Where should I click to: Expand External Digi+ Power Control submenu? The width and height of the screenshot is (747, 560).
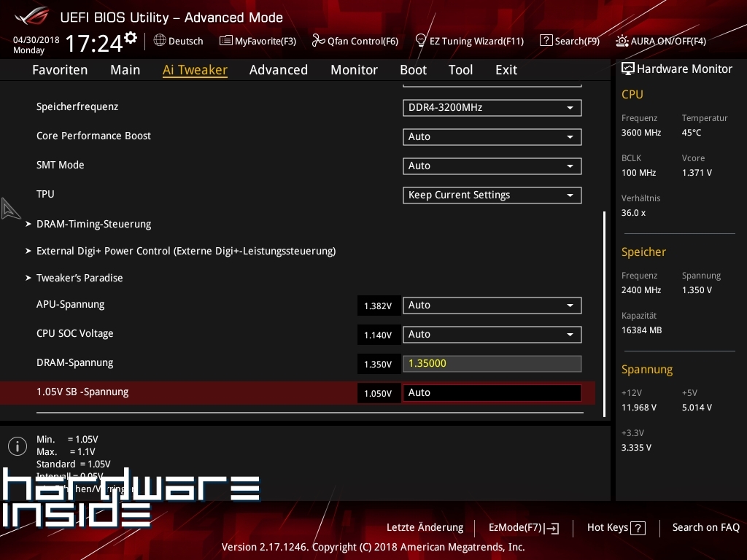coord(186,251)
